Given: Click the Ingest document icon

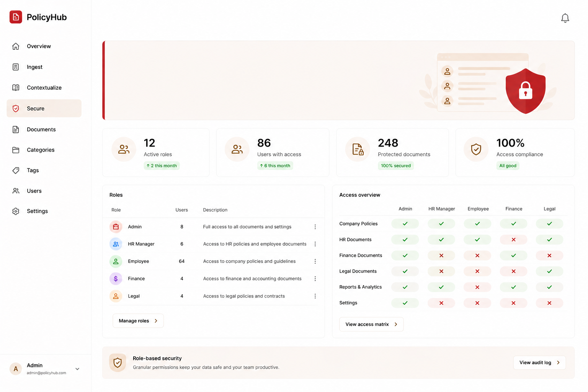Looking at the screenshot, I should (x=16, y=67).
